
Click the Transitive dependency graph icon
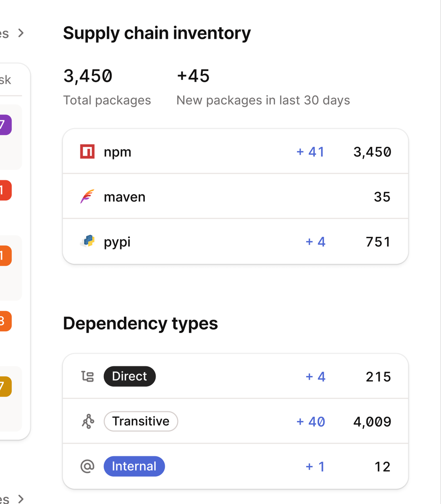click(x=87, y=421)
